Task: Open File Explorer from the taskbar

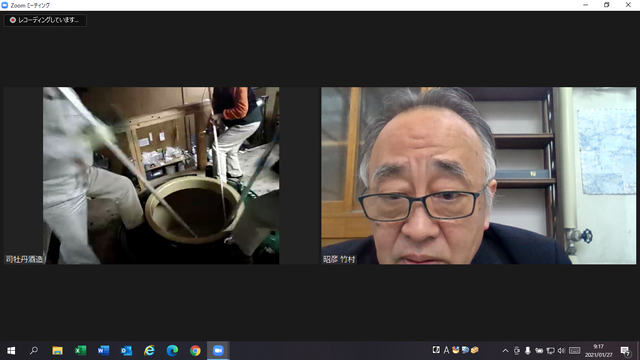Action: (57, 351)
